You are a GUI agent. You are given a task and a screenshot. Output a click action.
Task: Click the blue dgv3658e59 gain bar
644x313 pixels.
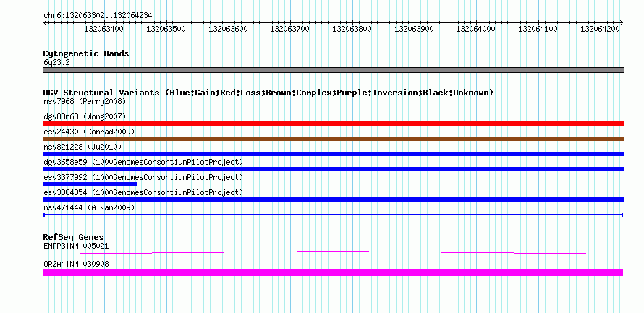tap(333, 169)
